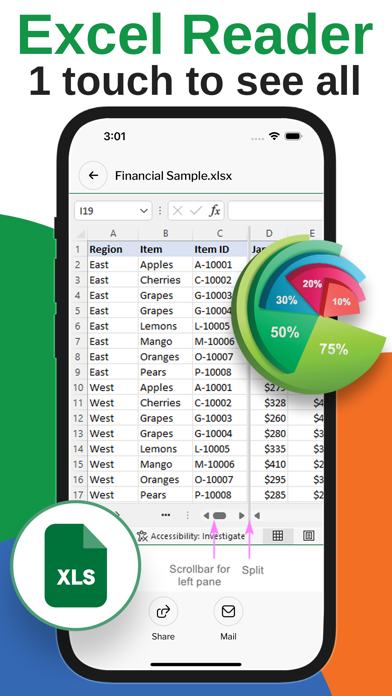Click the $335 cell
This screenshot has width=392, height=696.
[x=269, y=449]
